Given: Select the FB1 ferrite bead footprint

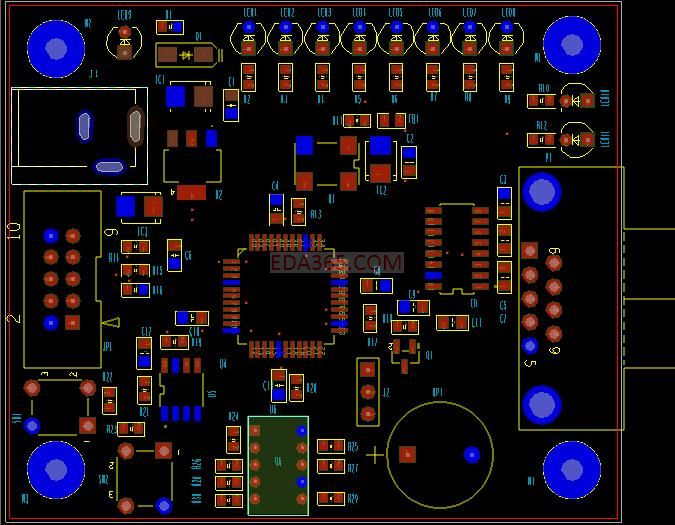Looking at the screenshot, I should coord(391,121).
